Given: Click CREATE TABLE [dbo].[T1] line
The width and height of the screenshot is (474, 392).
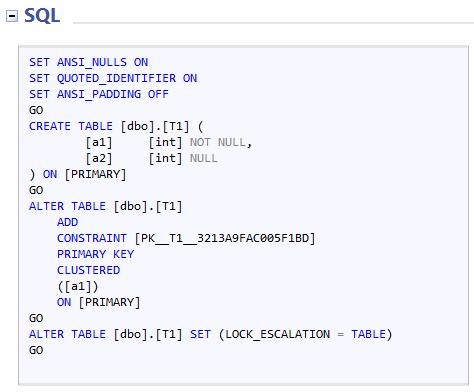Looking at the screenshot, I should pos(116,126).
